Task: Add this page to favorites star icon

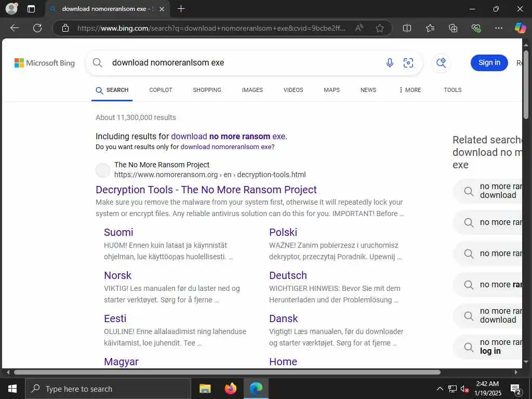Action: 380,28
